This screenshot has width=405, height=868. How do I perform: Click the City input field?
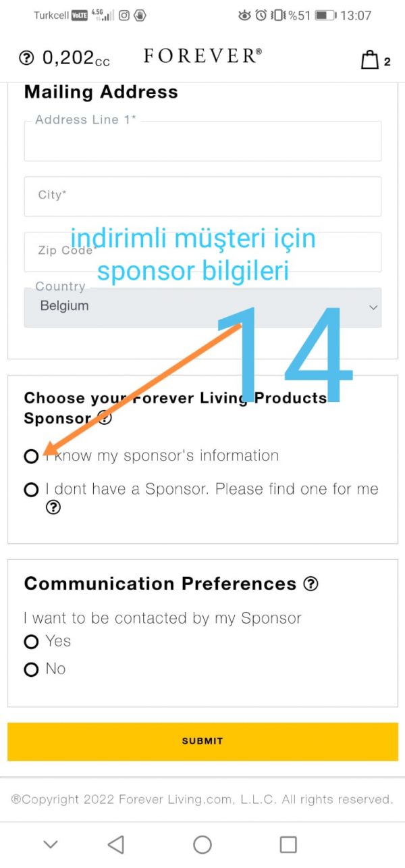click(202, 196)
